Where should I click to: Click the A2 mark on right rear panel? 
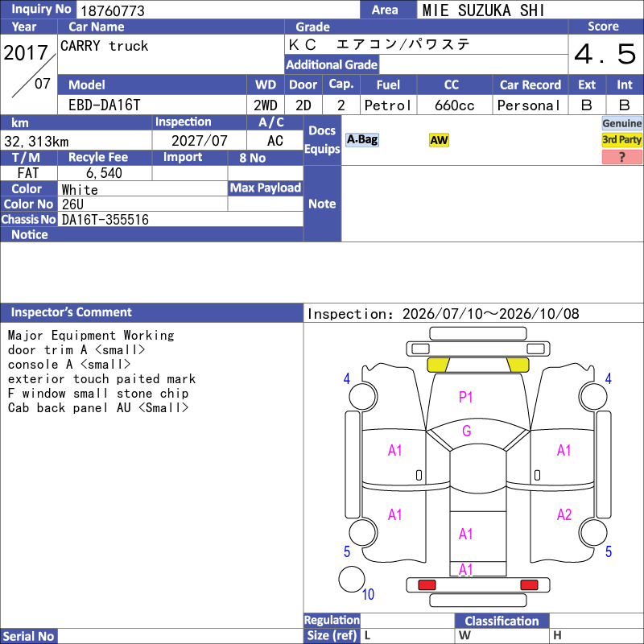pyautogui.click(x=564, y=514)
